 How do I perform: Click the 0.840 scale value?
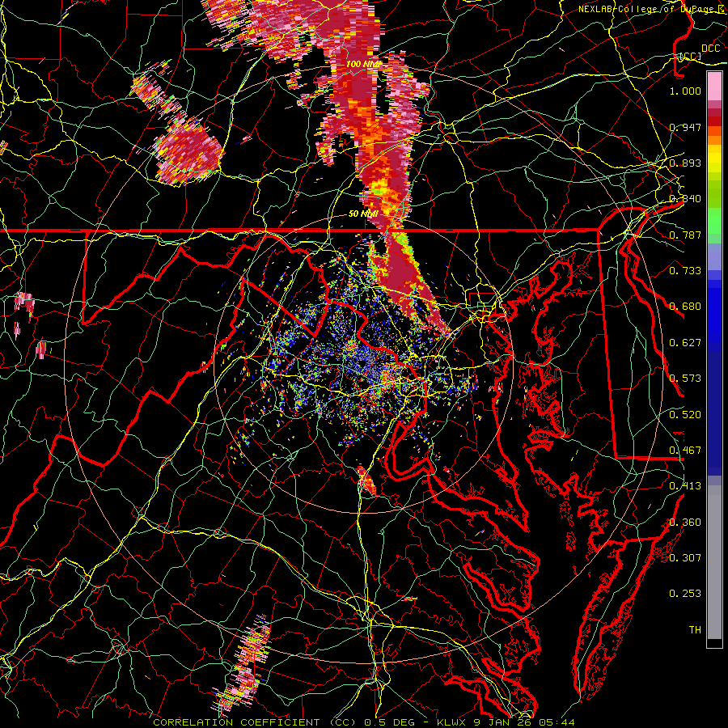[685, 199]
